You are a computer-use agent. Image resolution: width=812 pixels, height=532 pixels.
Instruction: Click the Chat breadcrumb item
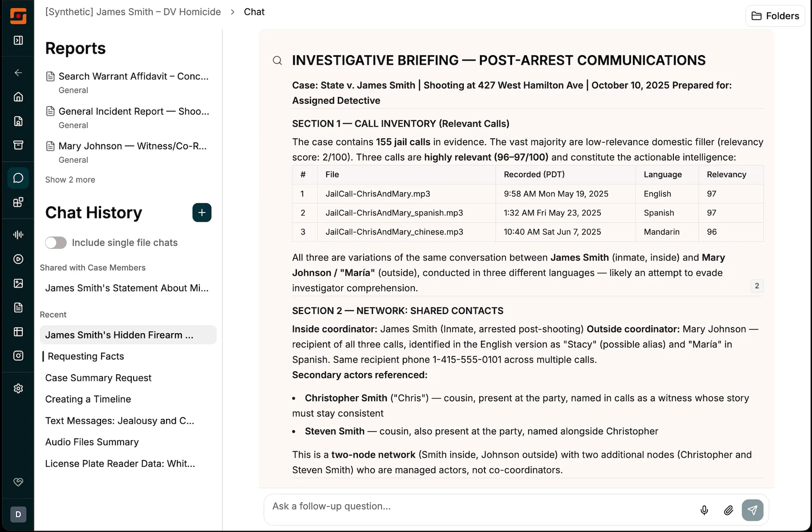pos(254,12)
